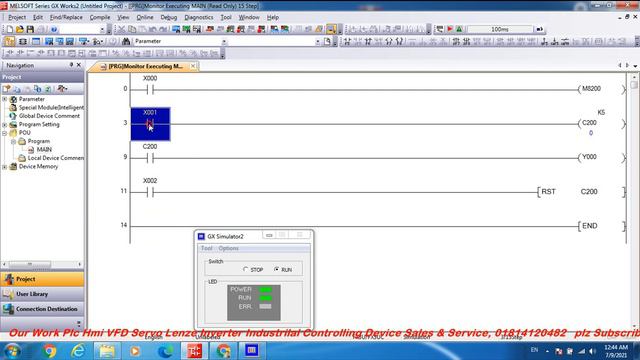
Task: Click the Copy icon in the toolbar
Action: click(x=132, y=29)
